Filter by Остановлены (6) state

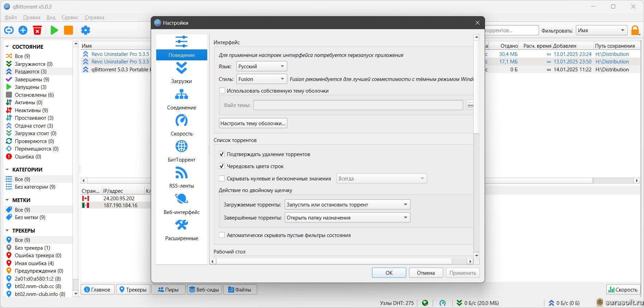(x=34, y=95)
